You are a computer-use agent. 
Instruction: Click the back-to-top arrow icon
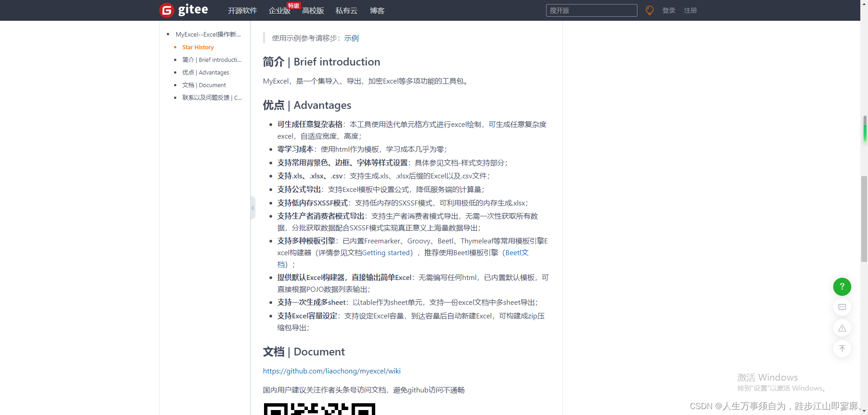(842, 349)
